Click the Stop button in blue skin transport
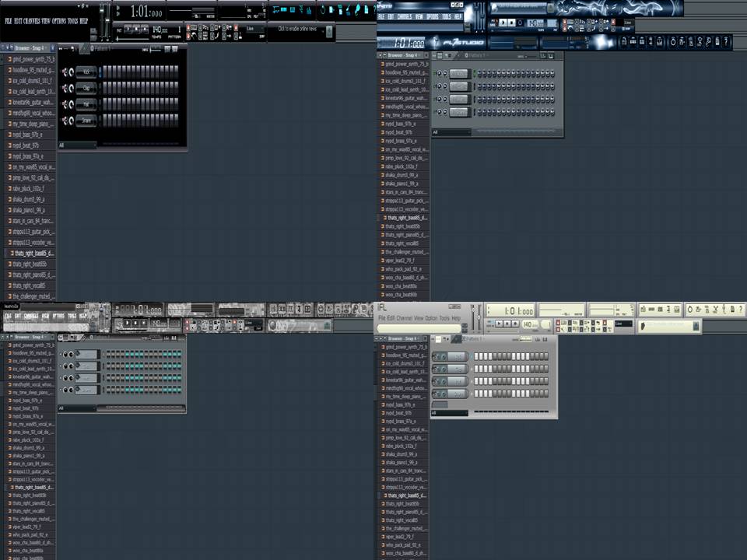The height and width of the screenshot is (560, 747). (x=512, y=23)
